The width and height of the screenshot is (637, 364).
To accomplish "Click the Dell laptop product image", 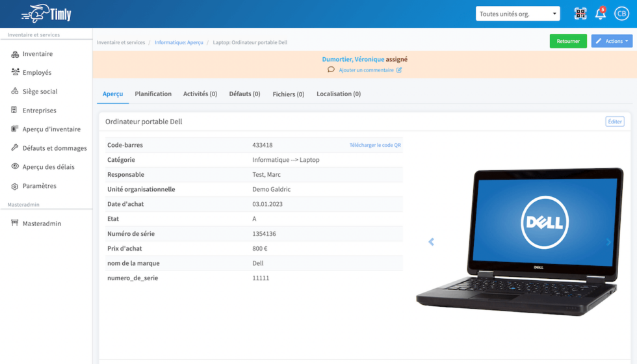I will (519, 241).
